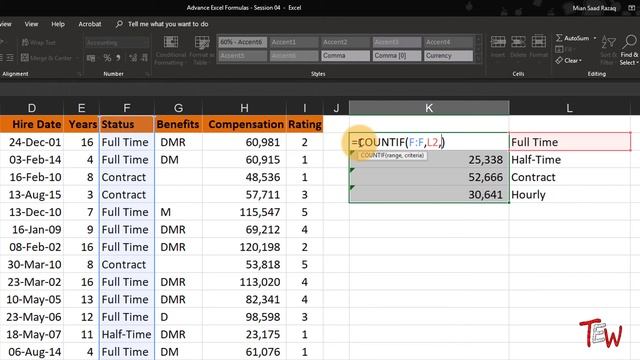
Task: Apply the Comma [0] cell style
Action: tap(397, 56)
